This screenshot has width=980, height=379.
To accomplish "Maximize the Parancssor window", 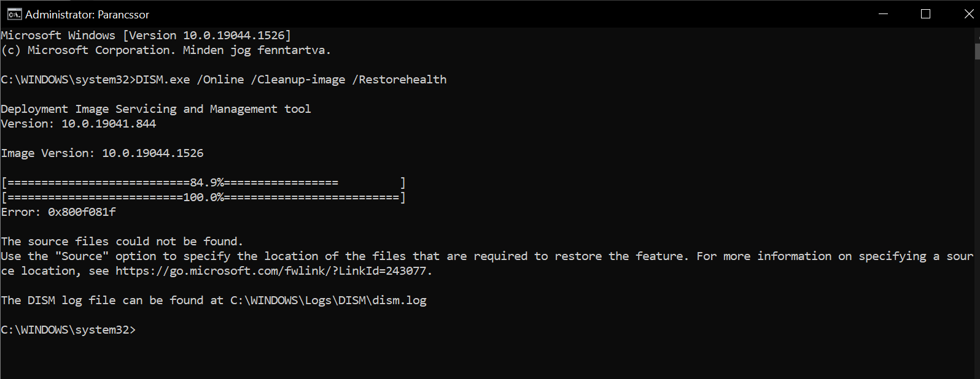I will pos(926,14).
